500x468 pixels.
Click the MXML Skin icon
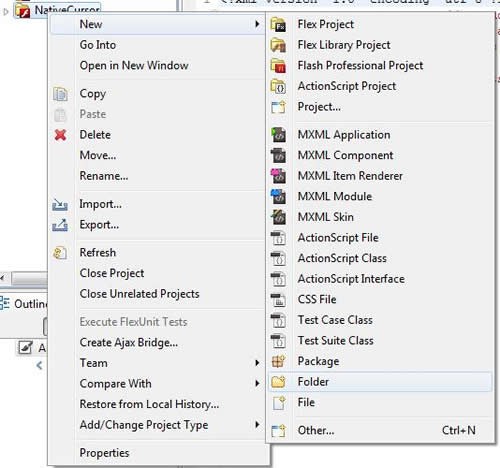(x=278, y=217)
